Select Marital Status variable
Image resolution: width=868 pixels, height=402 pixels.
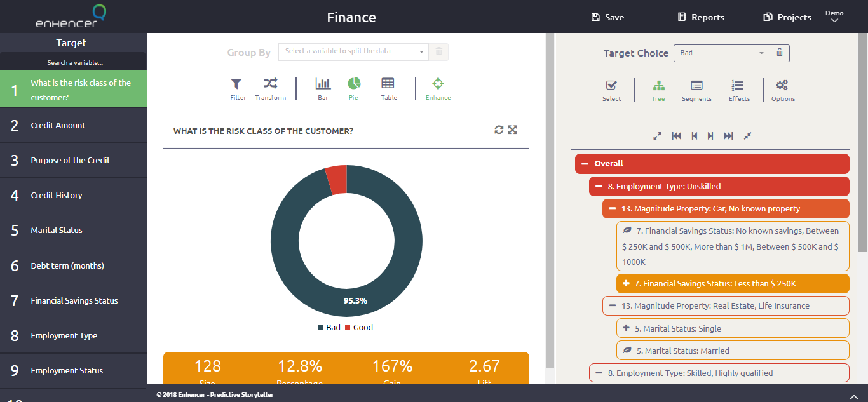click(x=73, y=230)
